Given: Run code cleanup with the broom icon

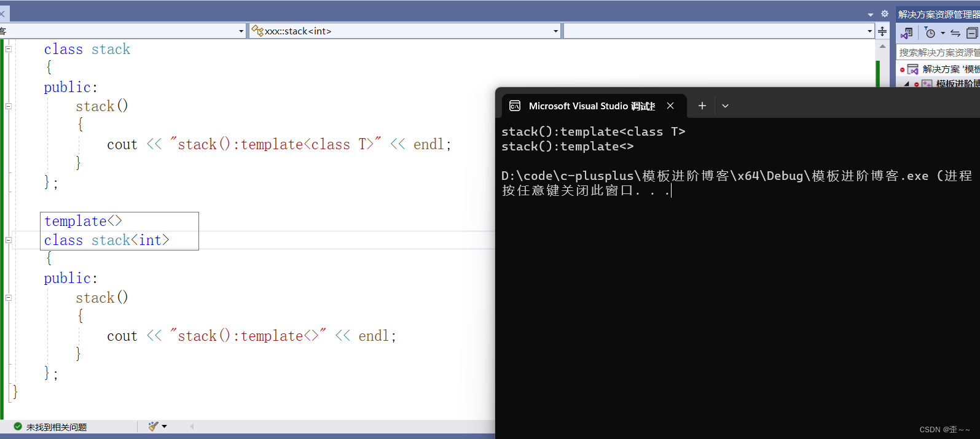Looking at the screenshot, I should coord(154,426).
